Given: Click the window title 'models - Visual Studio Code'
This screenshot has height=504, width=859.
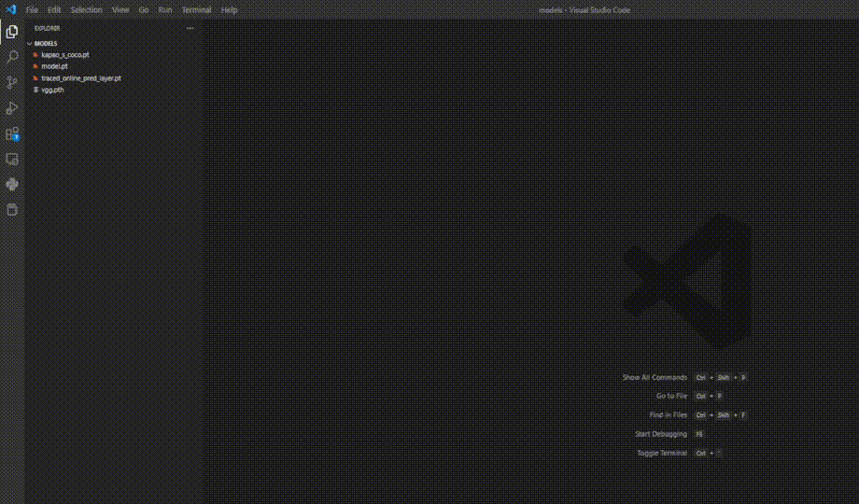Looking at the screenshot, I should pyautogui.click(x=584, y=10).
